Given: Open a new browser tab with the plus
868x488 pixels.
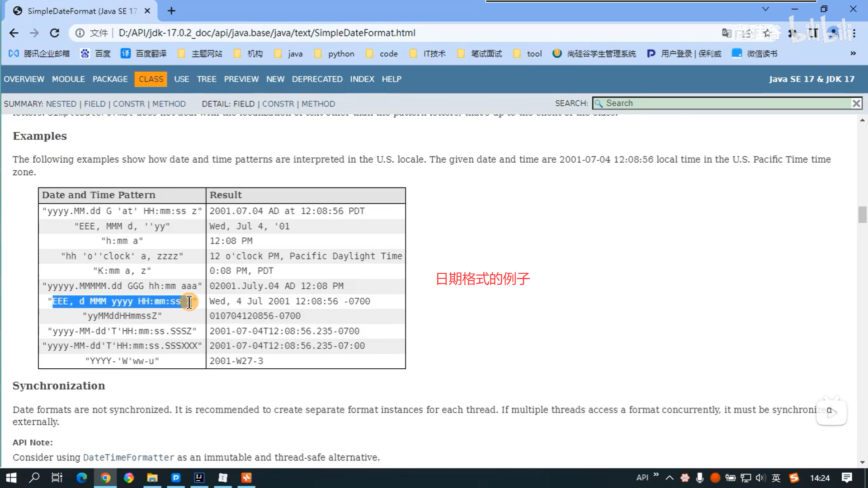Looking at the screenshot, I should 171,11.
